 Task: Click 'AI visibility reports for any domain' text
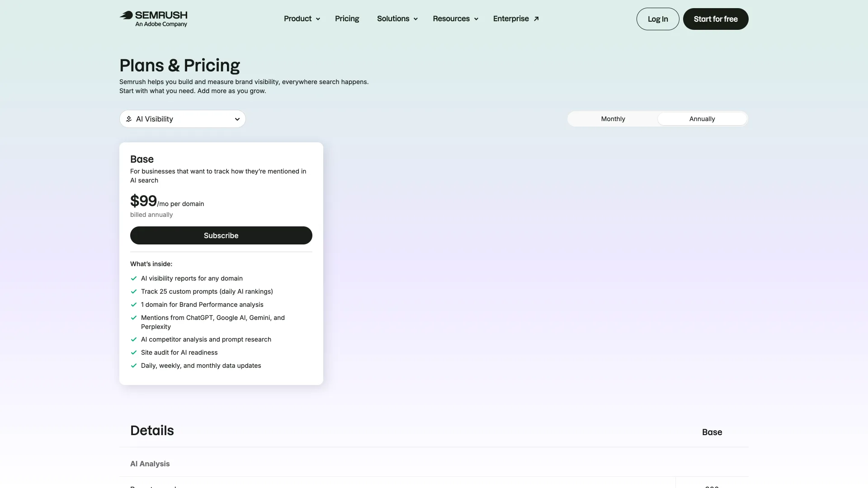click(192, 278)
